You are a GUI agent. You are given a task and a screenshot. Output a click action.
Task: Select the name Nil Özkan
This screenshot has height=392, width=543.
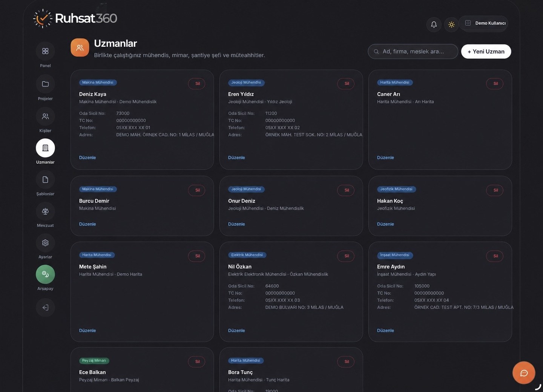240,267
